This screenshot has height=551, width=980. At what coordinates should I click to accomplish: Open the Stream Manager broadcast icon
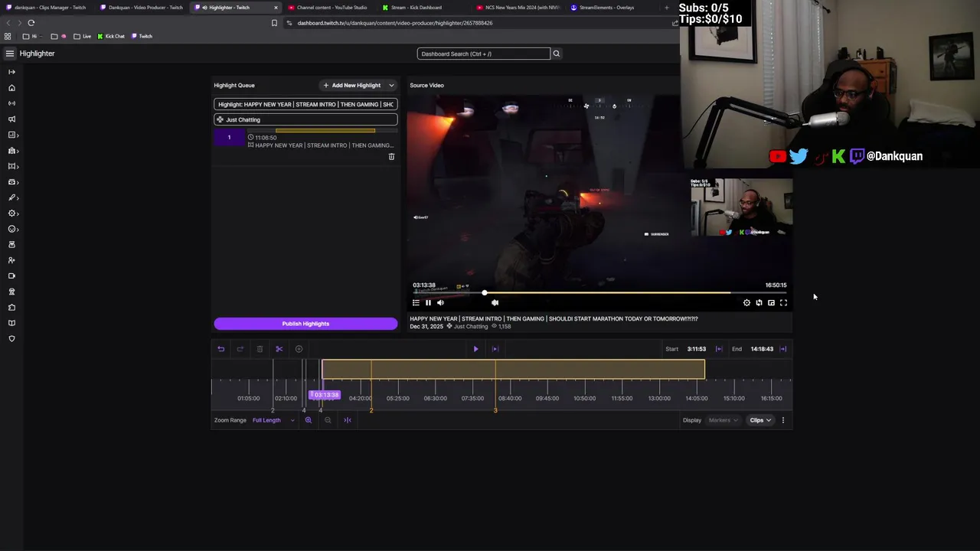pyautogui.click(x=11, y=103)
